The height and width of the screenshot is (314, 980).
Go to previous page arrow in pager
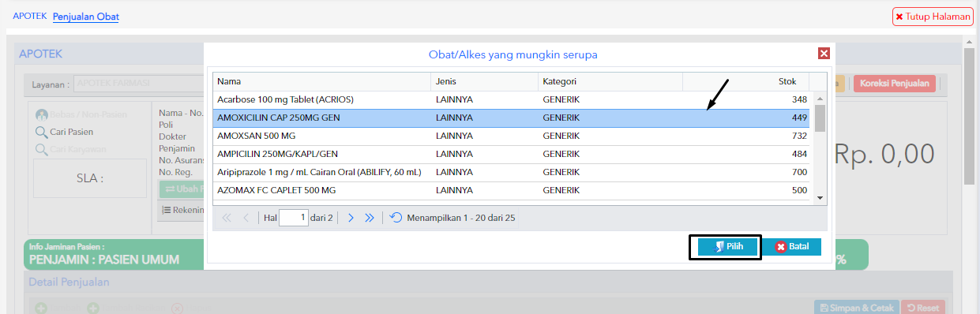pos(246,218)
